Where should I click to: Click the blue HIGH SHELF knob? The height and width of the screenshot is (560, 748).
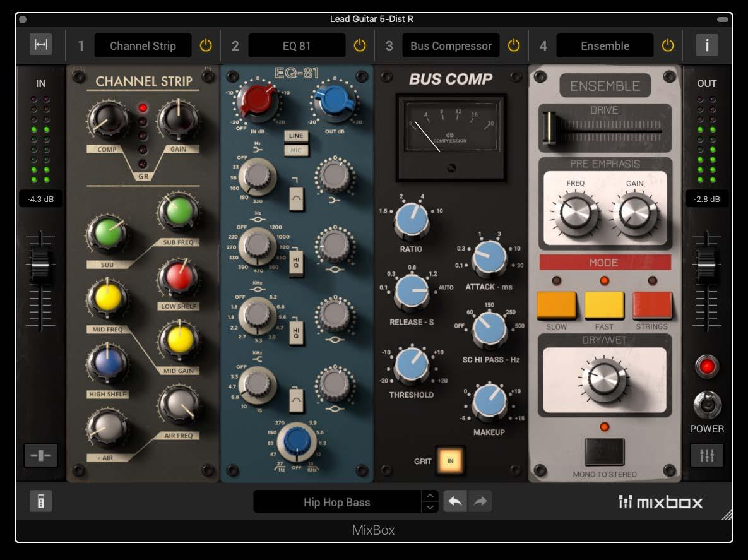point(108,364)
